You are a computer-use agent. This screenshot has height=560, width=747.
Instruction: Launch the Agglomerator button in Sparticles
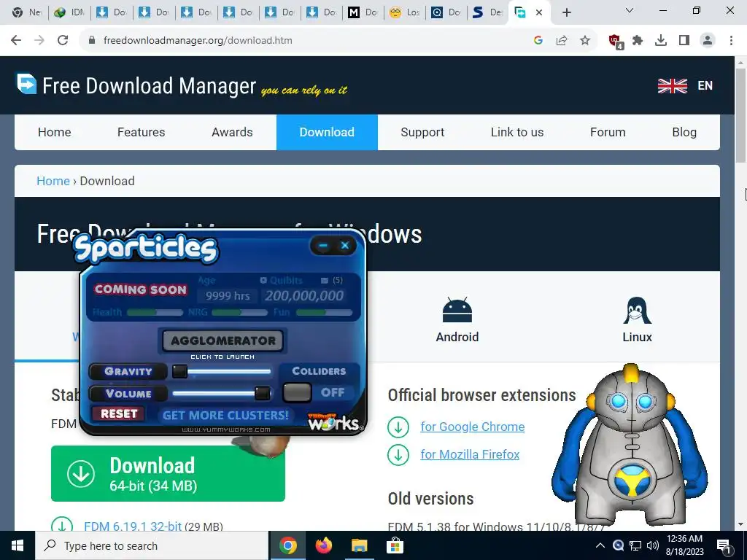click(223, 341)
